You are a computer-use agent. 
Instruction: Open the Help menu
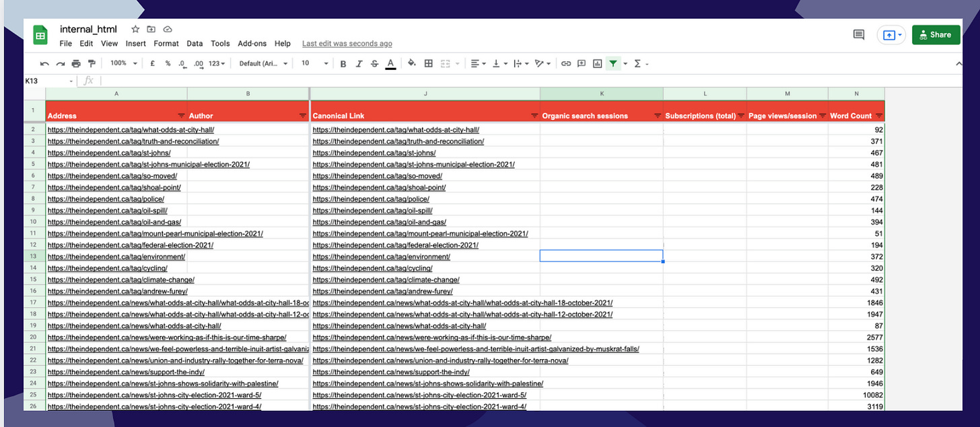pyautogui.click(x=283, y=44)
